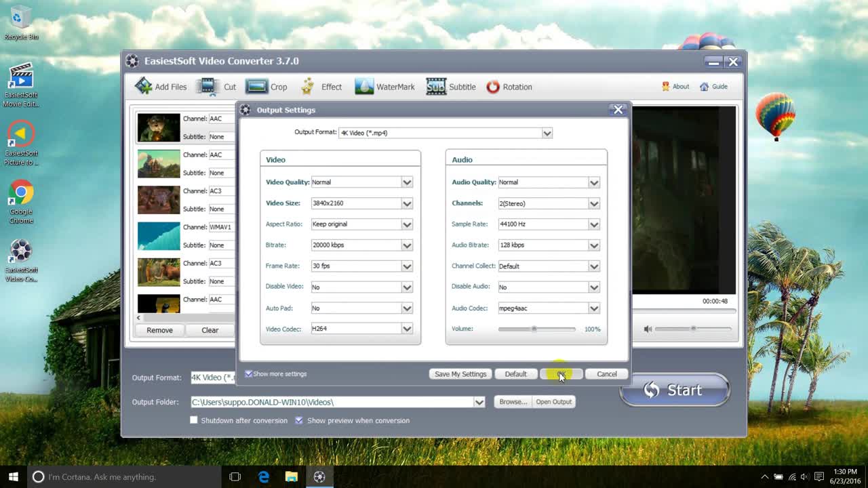868x488 pixels.
Task: Toggle the Show preview when conversion checkbox
Action: coord(299,420)
